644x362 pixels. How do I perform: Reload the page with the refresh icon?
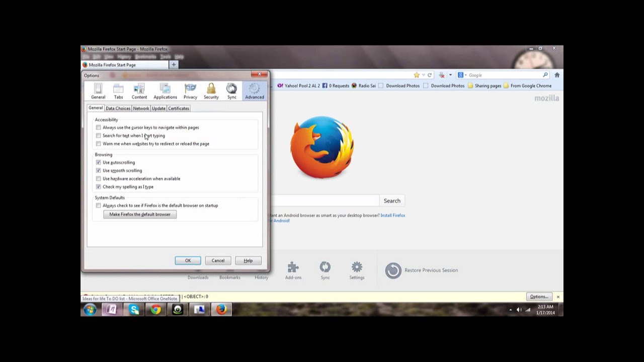coord(429,75)
